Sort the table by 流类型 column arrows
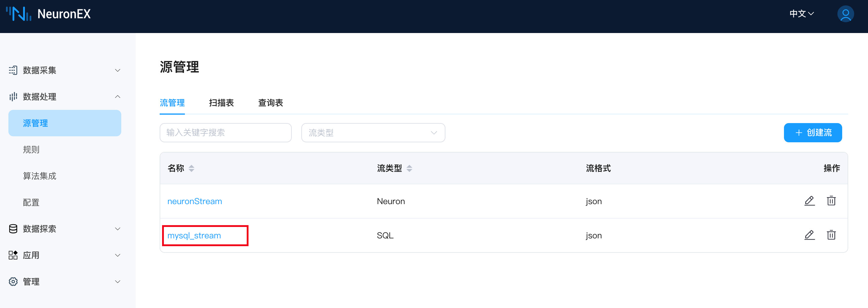 click(409, 168)
